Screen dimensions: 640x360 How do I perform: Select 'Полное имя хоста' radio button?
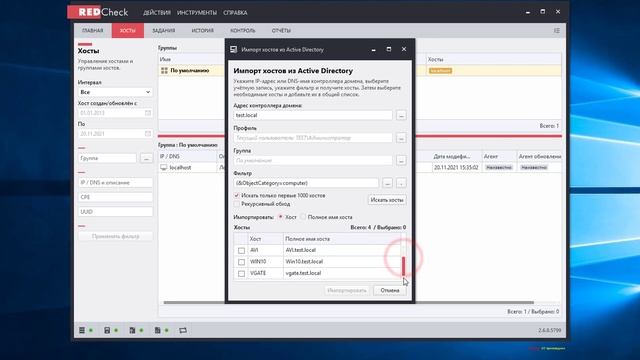pos(303,217)
